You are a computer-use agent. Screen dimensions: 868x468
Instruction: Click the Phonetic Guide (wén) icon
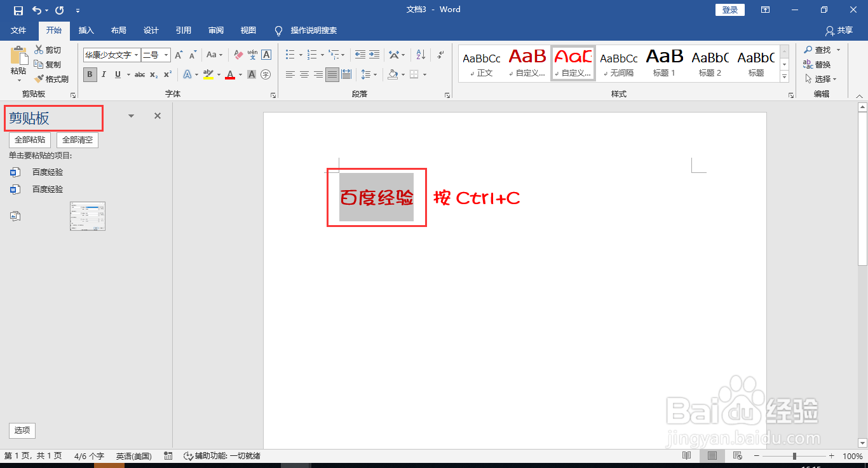click(x=252, y=55)
